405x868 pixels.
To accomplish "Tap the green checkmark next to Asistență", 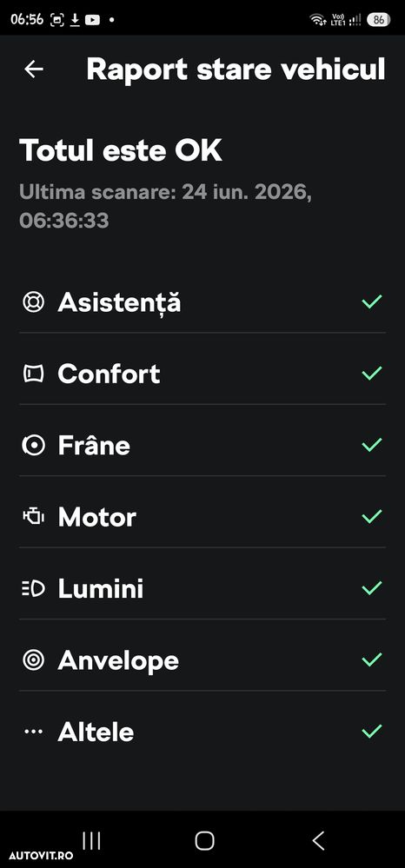I will pyautogui.click(x=372, y=301).
